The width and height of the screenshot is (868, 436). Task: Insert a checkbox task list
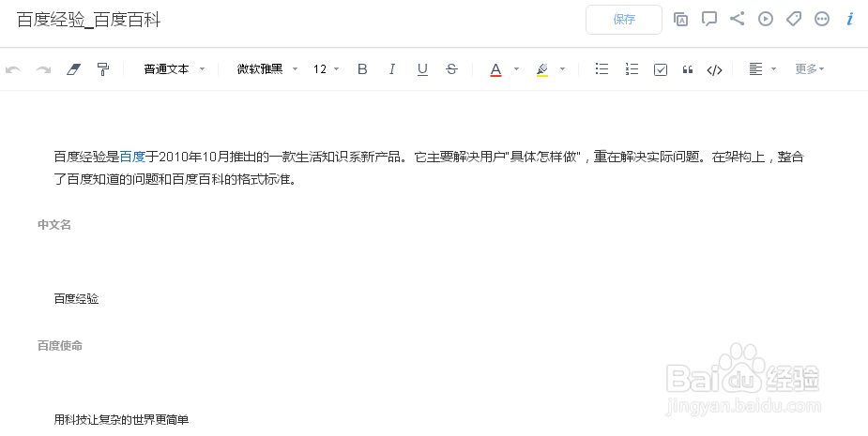(661, 69)
